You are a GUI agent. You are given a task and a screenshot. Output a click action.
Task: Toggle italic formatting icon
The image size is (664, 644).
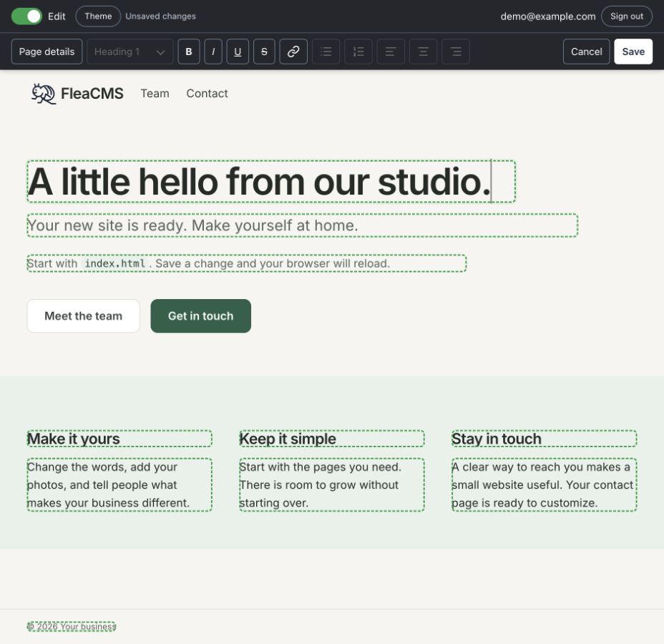[213, 52]
